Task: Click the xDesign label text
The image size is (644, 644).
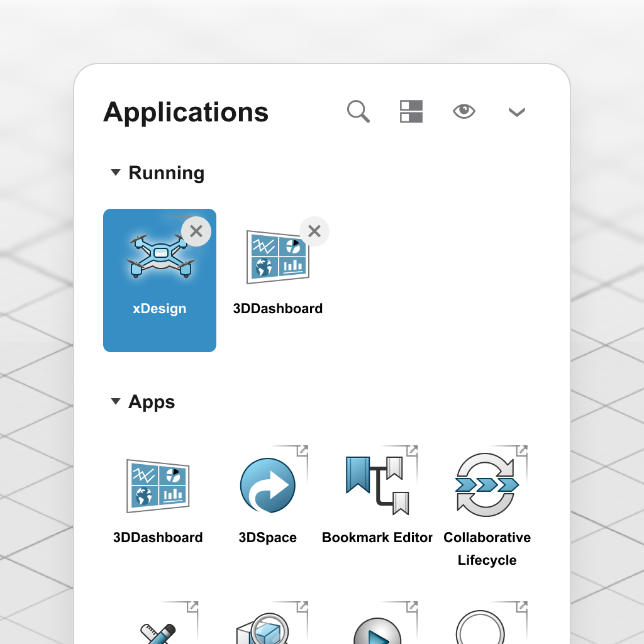Action: [160, 308]
